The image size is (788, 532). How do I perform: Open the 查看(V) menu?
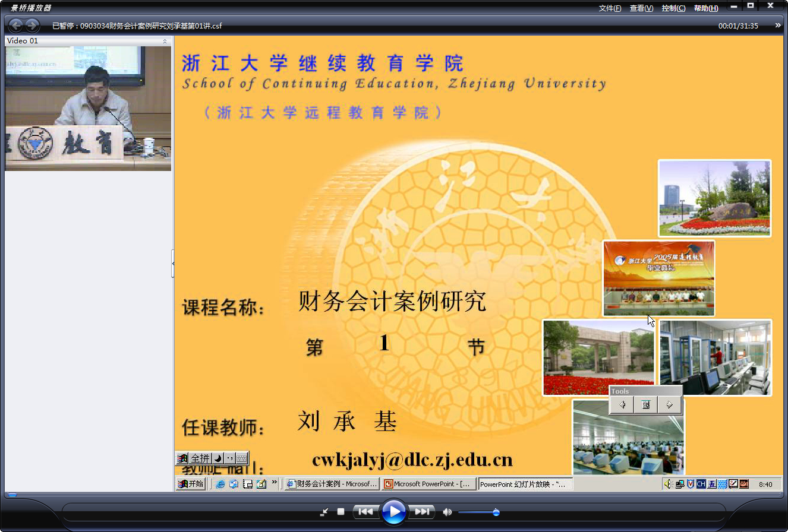(641, 8)
